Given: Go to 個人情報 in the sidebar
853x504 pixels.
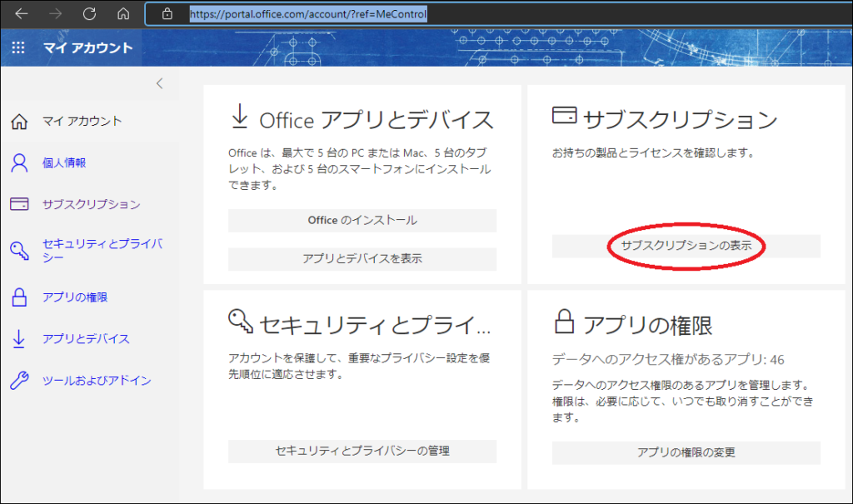Looking at the screenshot, I should (64, 162).
